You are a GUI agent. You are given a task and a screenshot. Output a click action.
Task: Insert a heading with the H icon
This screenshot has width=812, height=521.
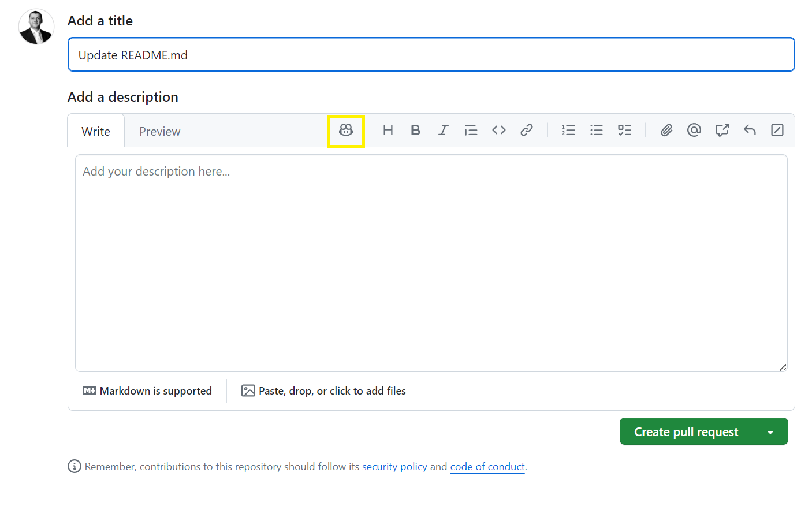(388, 131)
